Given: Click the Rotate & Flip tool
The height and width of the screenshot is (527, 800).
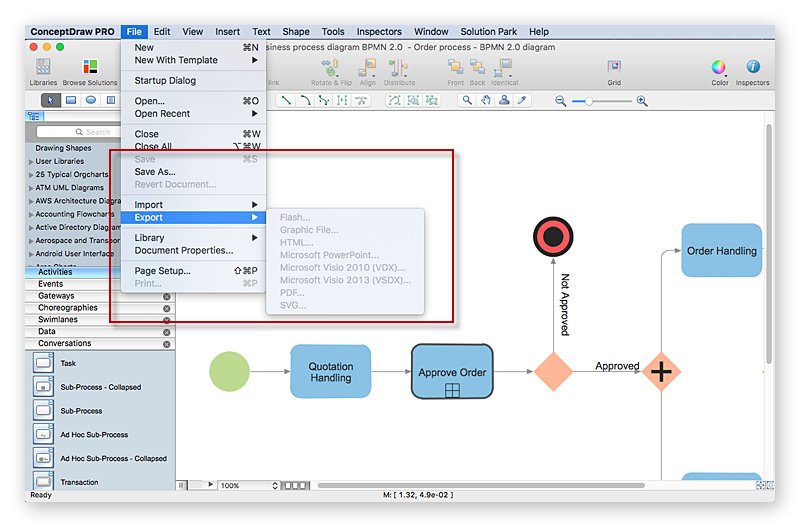Looking at the screenshot, I should tap(330, 67).
